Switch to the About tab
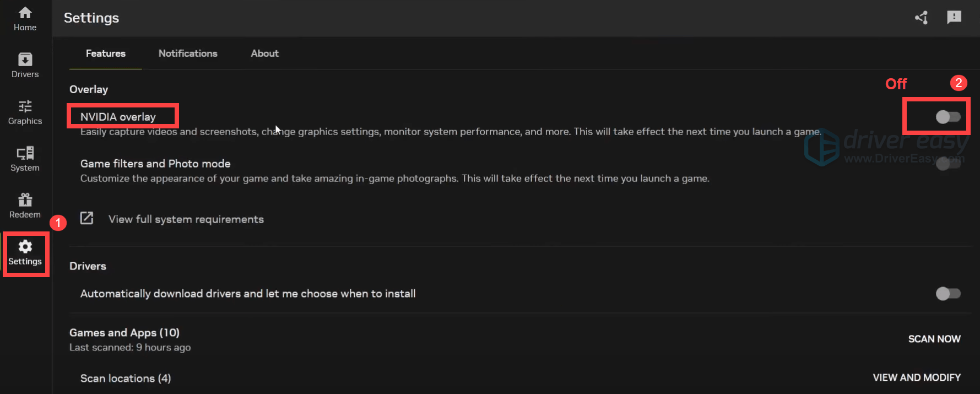The image size is (980, 394). [x=264, y=53]
